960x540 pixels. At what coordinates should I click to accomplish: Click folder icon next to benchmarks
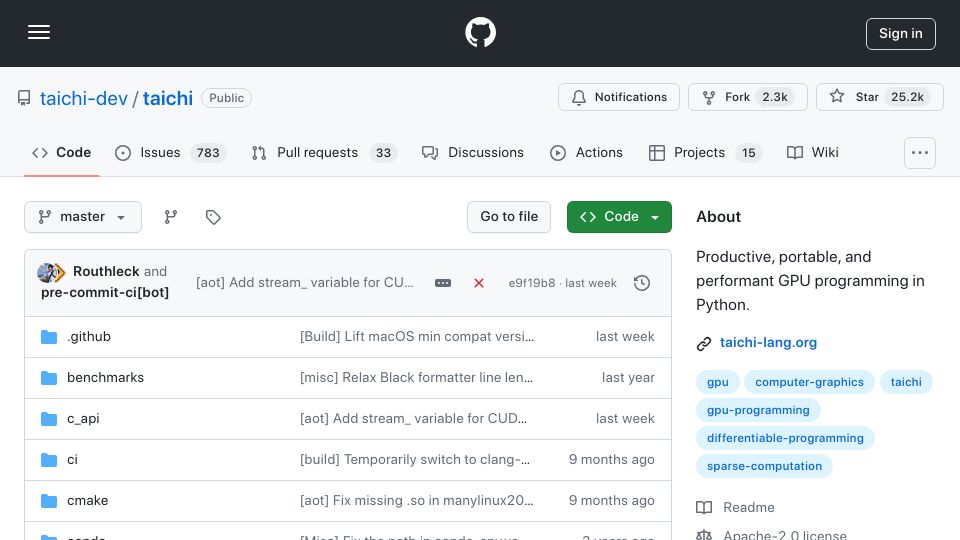(49, 378)
